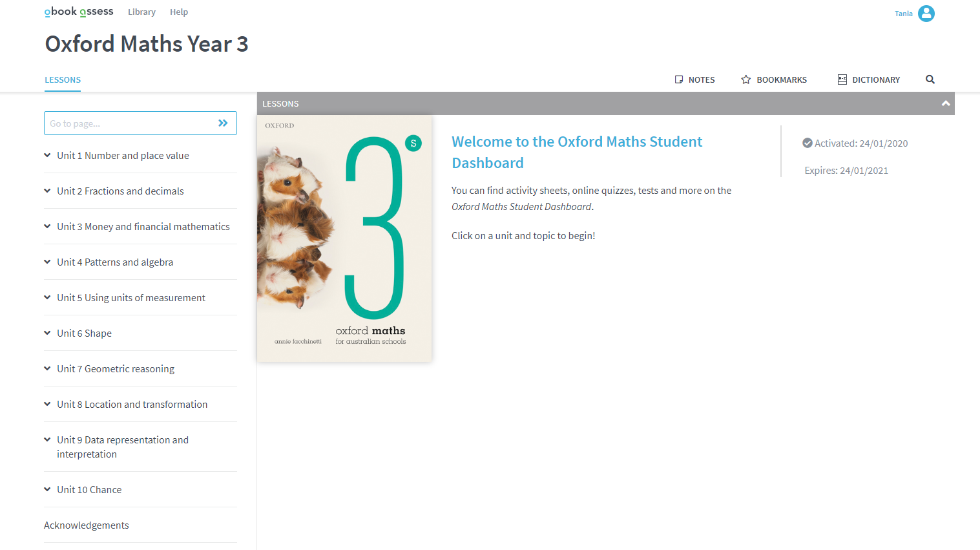Expand Unit 4 Patterns and algebra
The image size is (980, 550).
[x=115, y=262]
